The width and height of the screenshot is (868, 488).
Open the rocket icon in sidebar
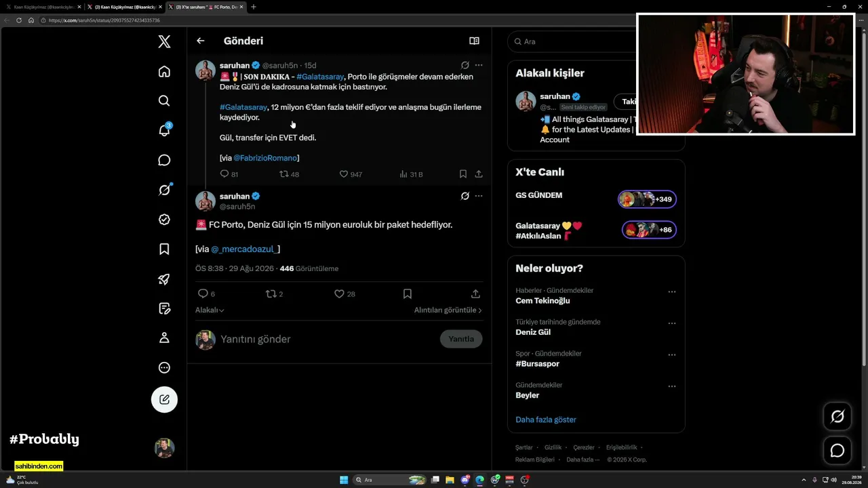click(x=164, y=279)
